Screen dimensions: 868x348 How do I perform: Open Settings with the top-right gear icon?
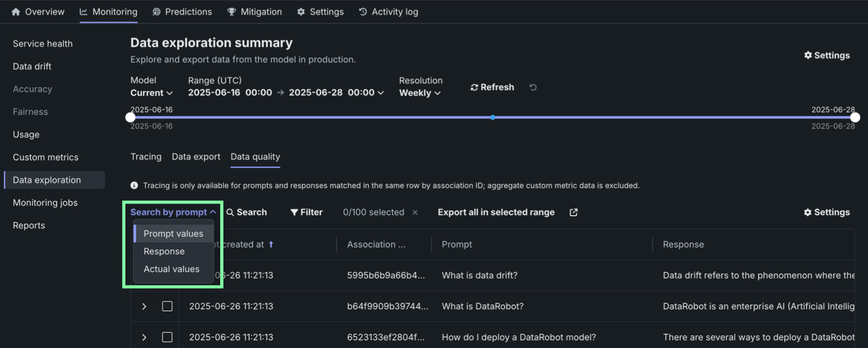coord(827,56)
